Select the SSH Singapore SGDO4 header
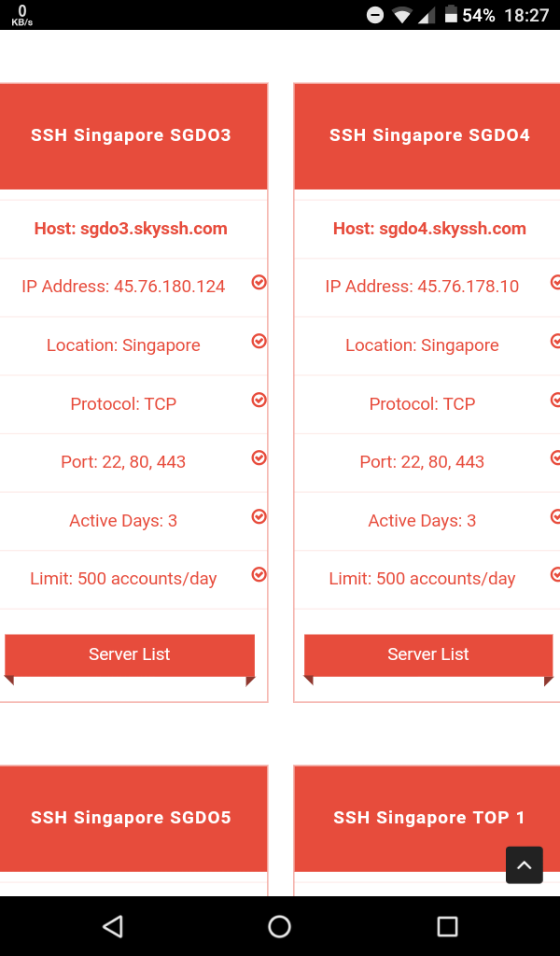 [x=427, y=136]
